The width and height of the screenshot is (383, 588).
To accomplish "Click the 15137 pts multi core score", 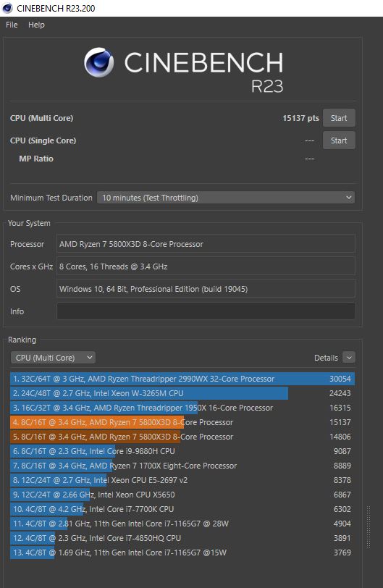I will pyautogui.click(x=300, y=118).
